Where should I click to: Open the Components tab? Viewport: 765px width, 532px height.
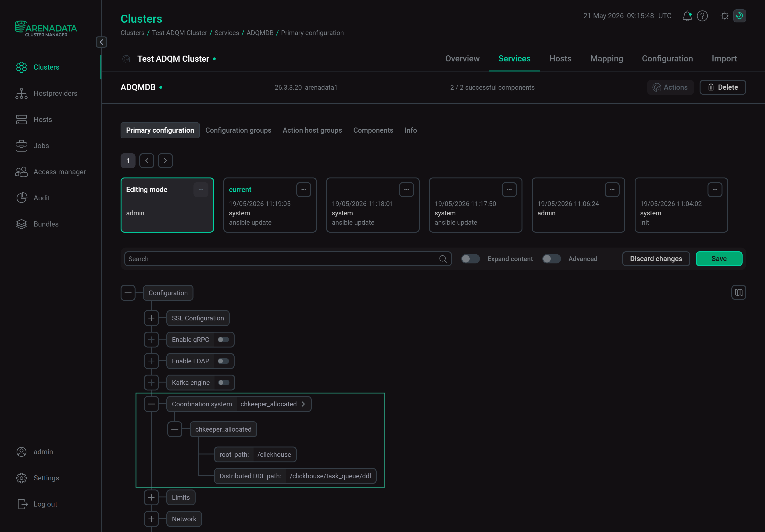point(373,130)
